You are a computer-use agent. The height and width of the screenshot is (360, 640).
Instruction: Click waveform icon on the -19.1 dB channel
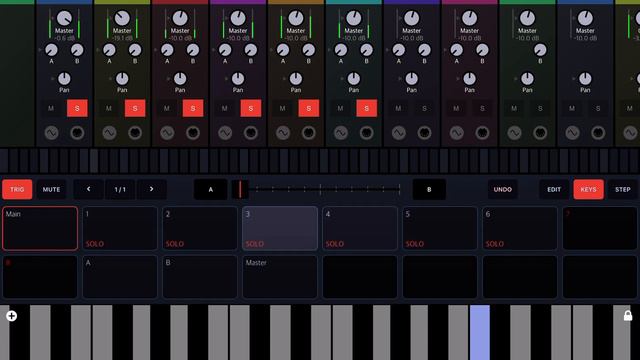pyautogui.click(x=109, y=133)
